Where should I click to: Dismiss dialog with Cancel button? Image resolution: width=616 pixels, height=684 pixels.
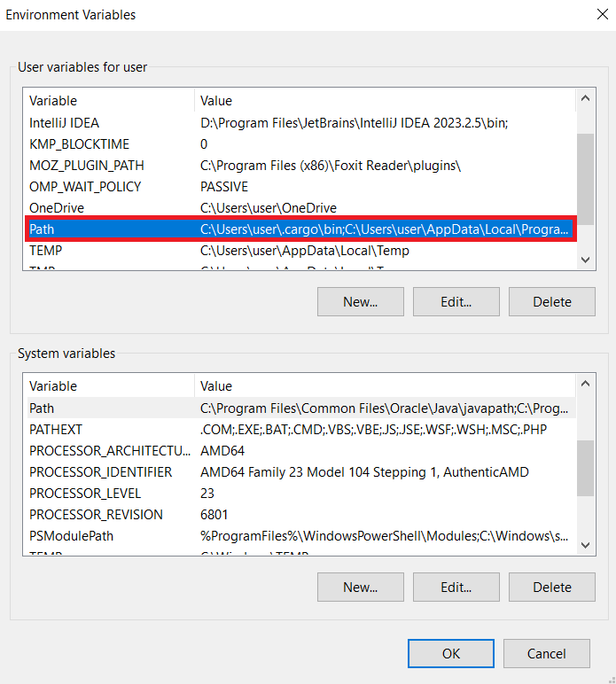(546, 653)
